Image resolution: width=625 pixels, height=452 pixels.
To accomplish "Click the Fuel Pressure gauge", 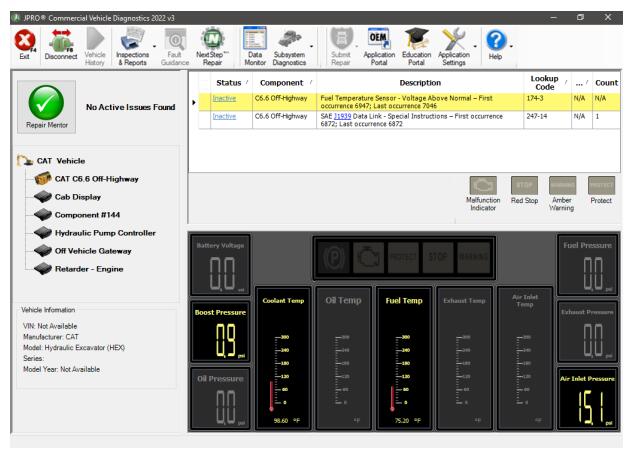I will 588,265.
